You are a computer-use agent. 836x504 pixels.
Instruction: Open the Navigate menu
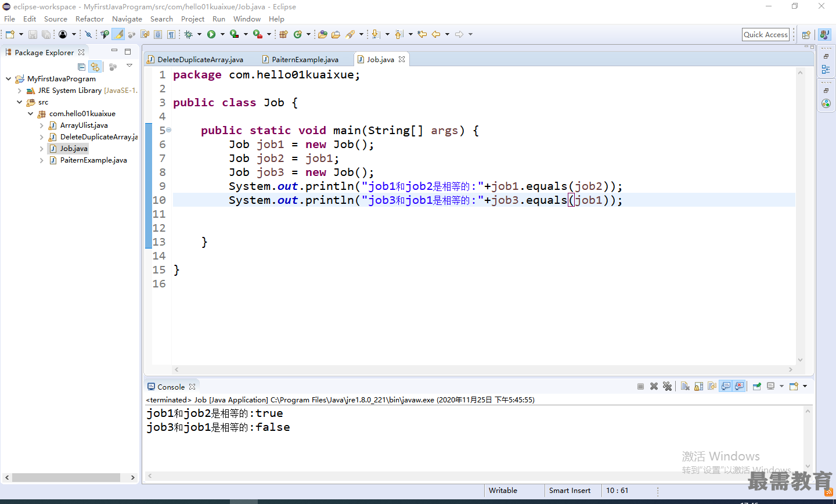[x=127, y=19]
